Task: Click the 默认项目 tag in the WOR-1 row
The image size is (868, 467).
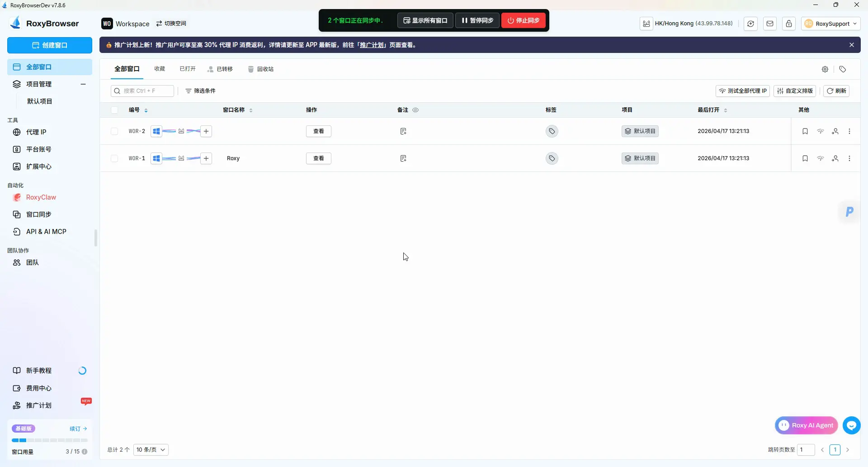Action: tap(640, 158)
